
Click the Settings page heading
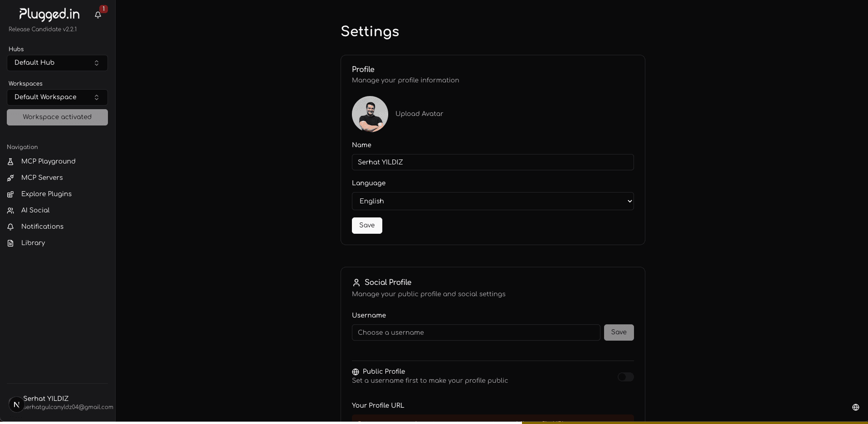370,31
